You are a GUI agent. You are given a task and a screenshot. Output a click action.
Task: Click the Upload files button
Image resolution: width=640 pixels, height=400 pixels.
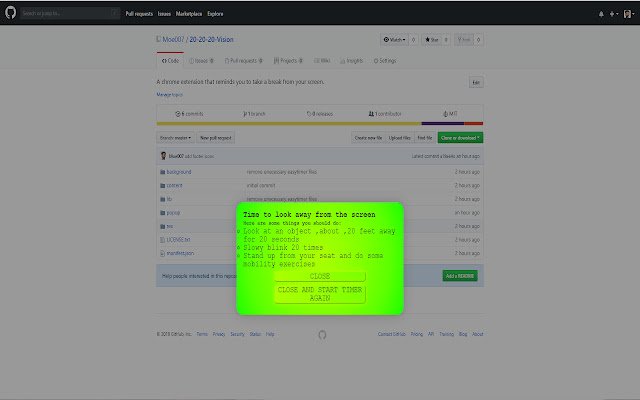pos(400,138)
